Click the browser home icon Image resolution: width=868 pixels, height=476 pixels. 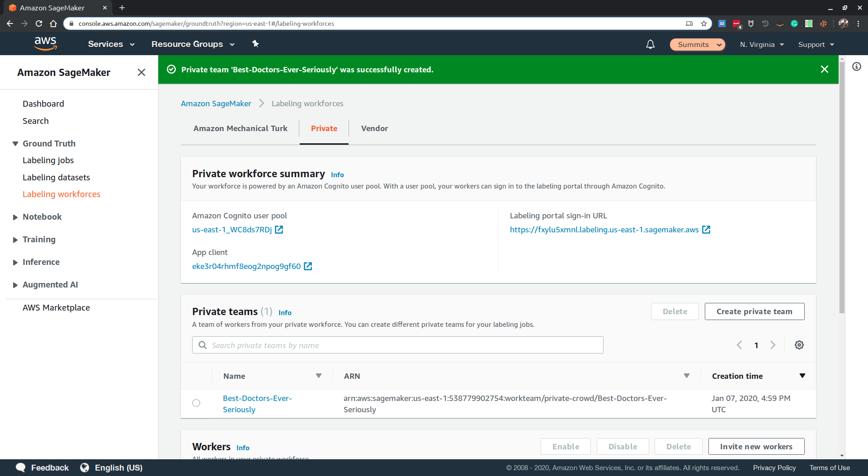[x=53, y=24]
